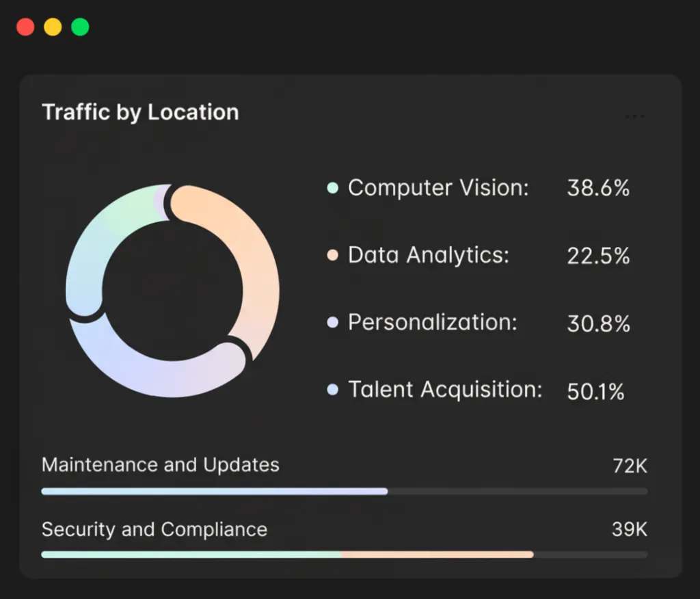
Task: Click the Maintenance and Updates progress bar
Action: (x=345, y=492)
